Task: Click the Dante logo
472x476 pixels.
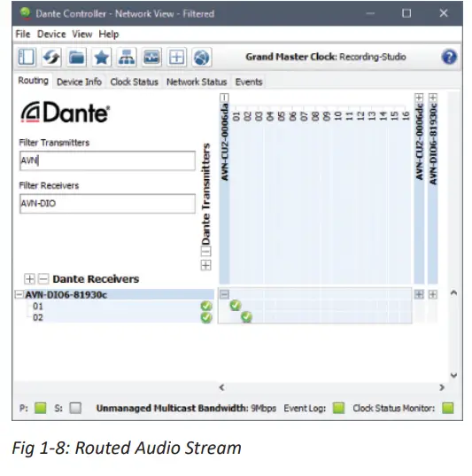Action: pos(65,113)
